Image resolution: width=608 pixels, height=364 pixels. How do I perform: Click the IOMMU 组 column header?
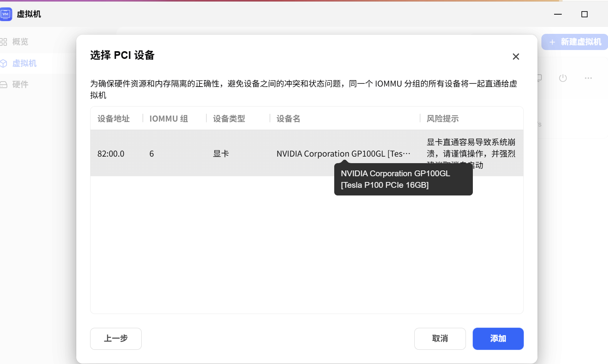coord(169,119)
